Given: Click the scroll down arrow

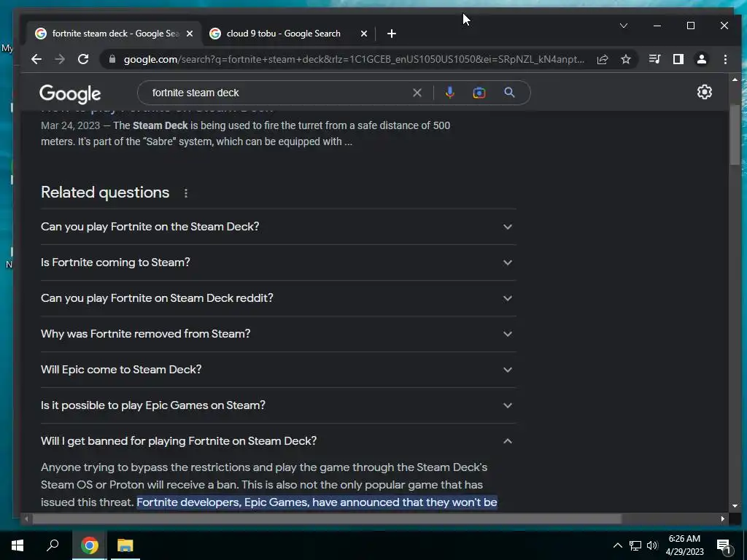Looking at the screenshot, I should click(735, 506).
